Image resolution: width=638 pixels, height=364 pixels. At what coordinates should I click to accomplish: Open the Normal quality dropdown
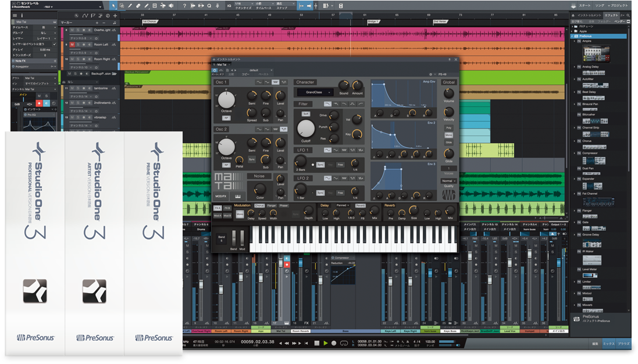449,181
